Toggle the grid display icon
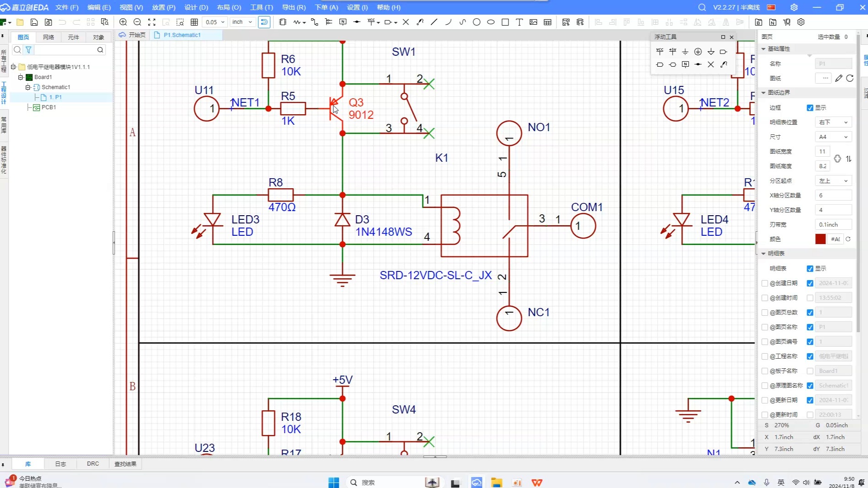 point(194,22)
